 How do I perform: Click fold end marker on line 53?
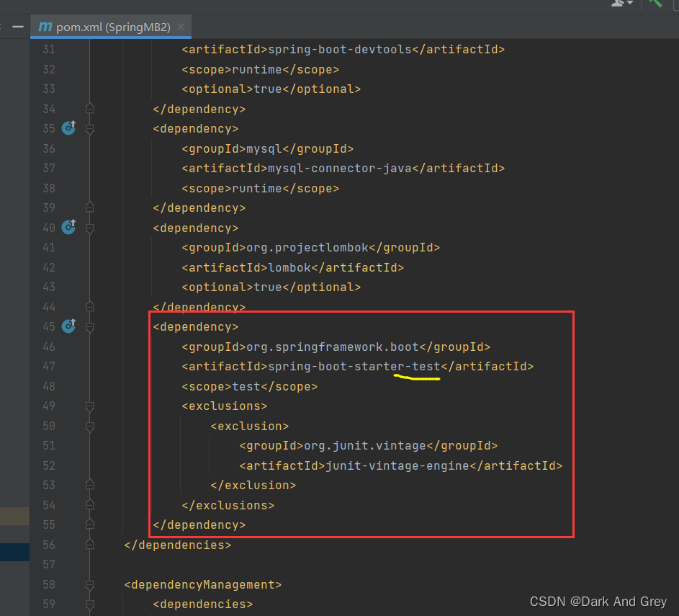point(90,484)
